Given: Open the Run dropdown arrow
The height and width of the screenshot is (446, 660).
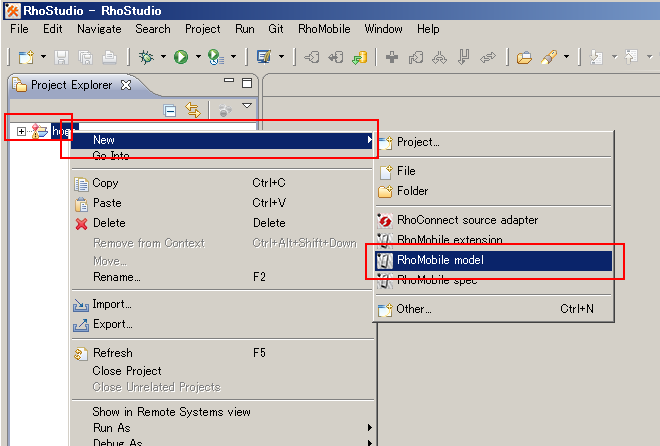Looking at the screenshot, I should pos(198,56).
